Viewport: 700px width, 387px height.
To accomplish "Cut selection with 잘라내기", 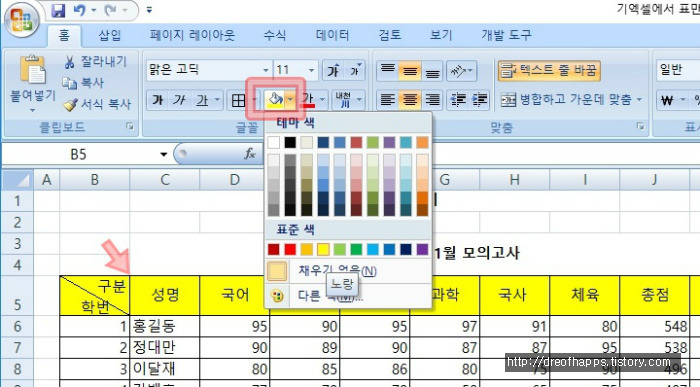I will (x=96, y=62).
